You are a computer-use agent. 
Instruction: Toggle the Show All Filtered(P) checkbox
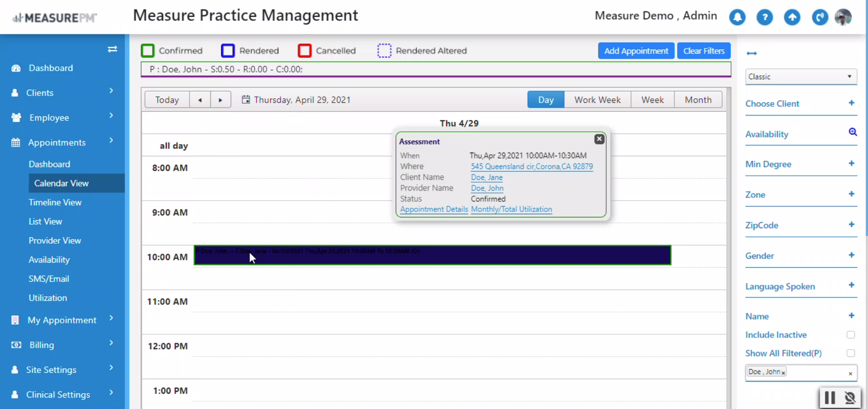coord(851,353)
